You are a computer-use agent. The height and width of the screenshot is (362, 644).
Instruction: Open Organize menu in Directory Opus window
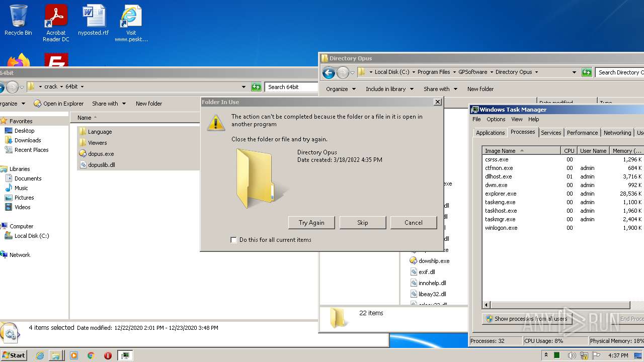coord(341,89)
